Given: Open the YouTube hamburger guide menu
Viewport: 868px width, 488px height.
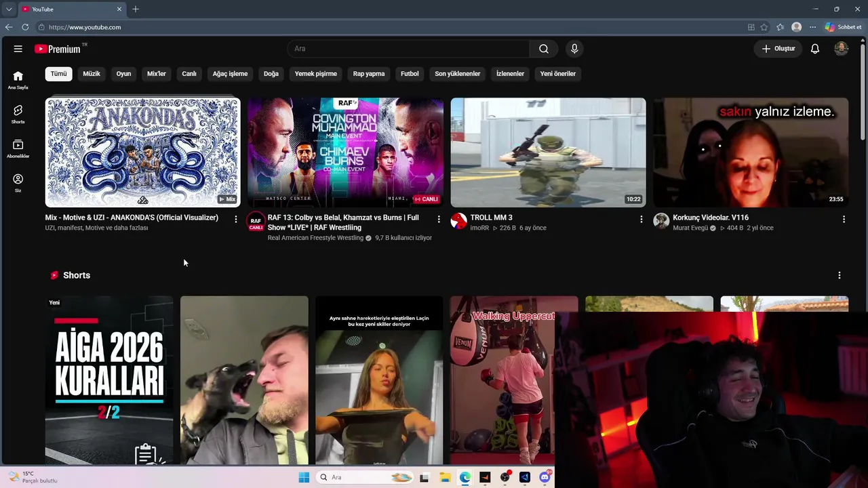Looking at the screenshot, I should click(x=18, y=49).
